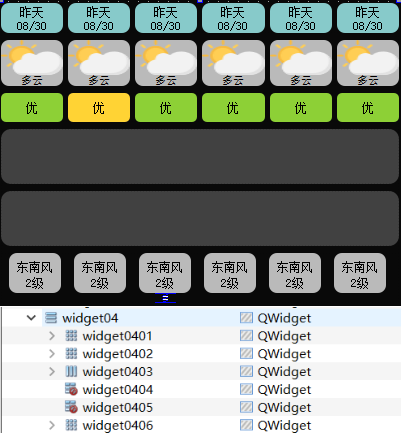Image resolution: width=401 pixels, height=433 pixels.
Task: Select widget0404 in the object tree
Action: click(118, 390)
